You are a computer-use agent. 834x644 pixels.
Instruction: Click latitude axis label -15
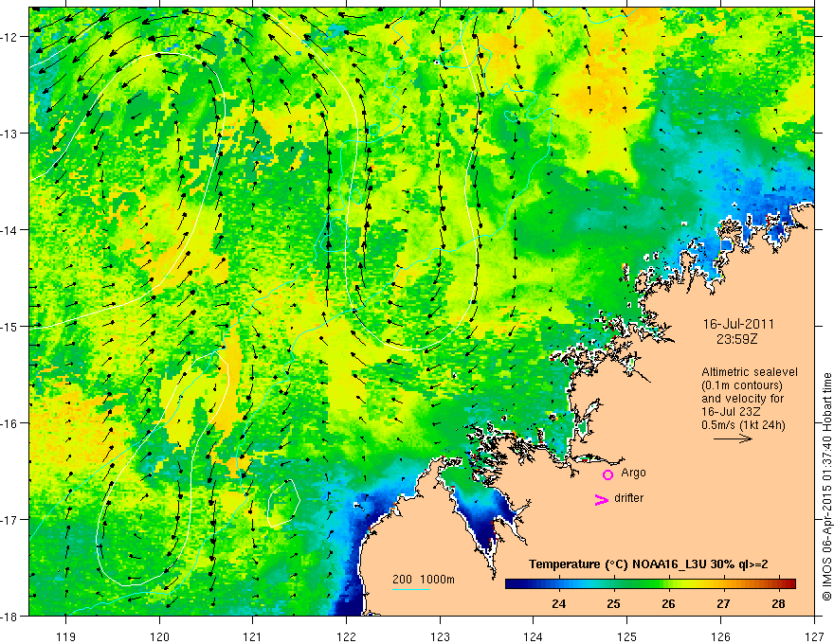(10, 326)
